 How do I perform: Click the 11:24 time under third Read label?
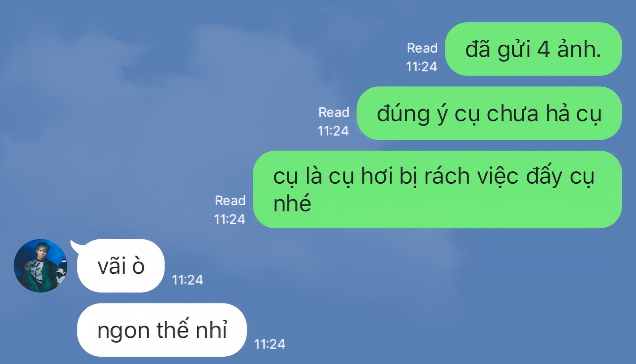click(x=230, y=219)
